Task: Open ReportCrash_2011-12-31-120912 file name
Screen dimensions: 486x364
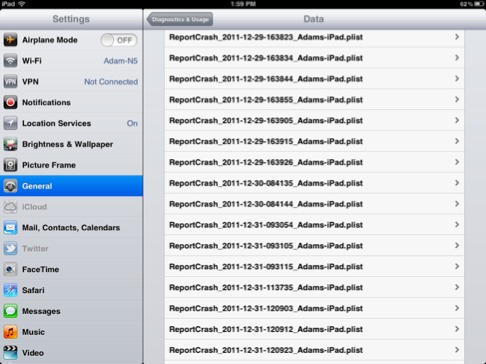Action: [266, 329]
